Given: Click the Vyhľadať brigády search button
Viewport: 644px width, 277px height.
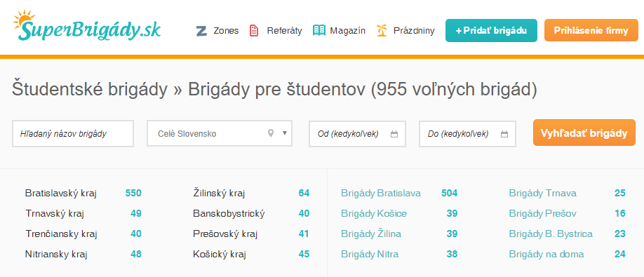Looking at the screenshot, I should tap(584, 133).
